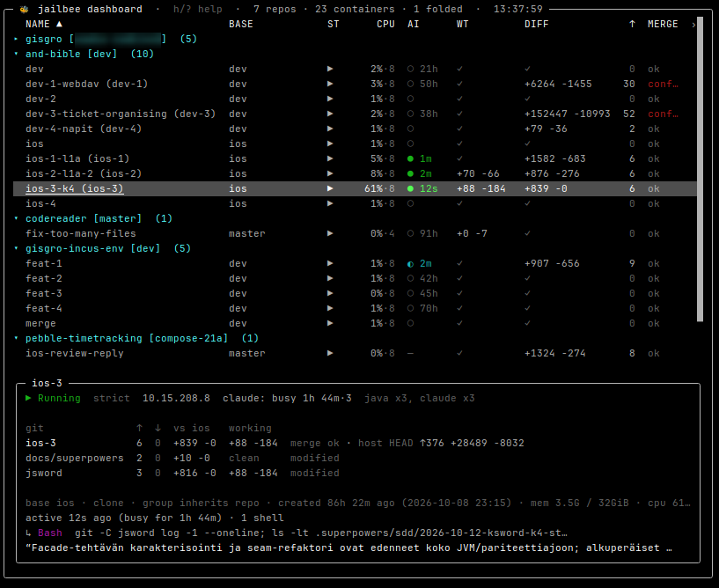Image resolution: width=719 pixels, height=588 pixels.
Task: Click the 'java x3, claude x3' process list
Action: pos(419,398)
